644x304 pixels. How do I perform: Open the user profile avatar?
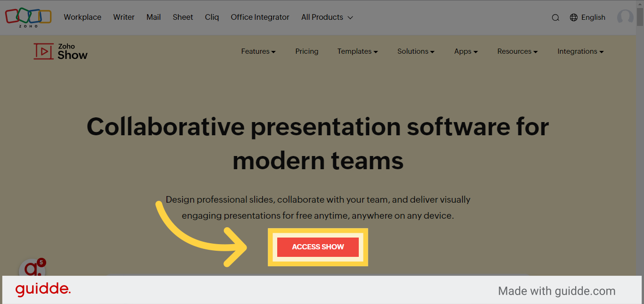click(626, 17)
